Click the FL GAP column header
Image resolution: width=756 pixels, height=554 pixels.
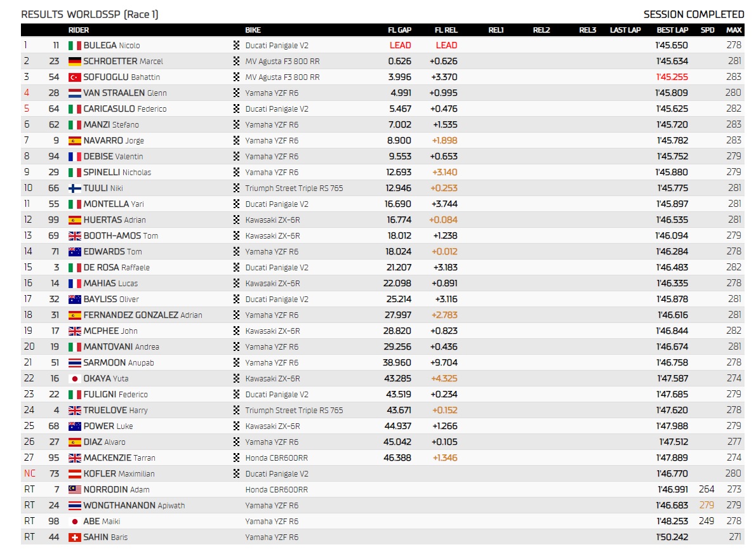(399, 30)
